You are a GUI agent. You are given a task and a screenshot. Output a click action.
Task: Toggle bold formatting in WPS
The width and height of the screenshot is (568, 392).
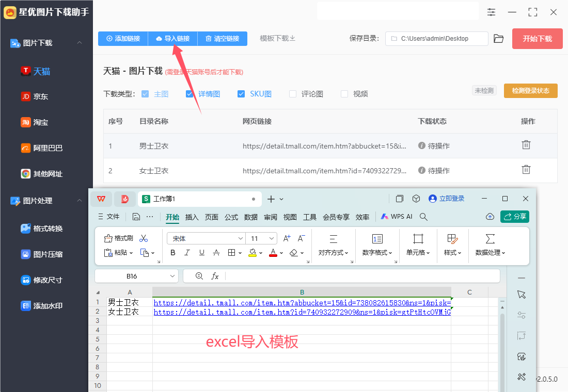click(173, 253)
